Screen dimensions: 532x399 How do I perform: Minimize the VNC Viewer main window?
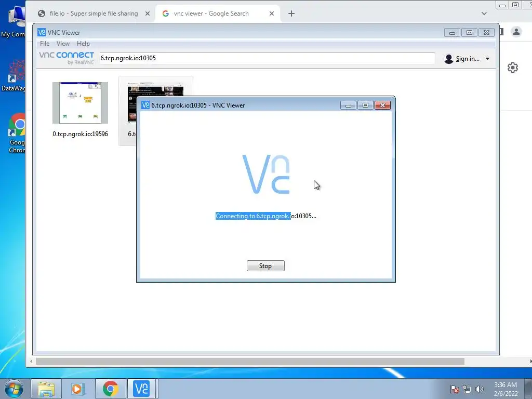point(452,33)
